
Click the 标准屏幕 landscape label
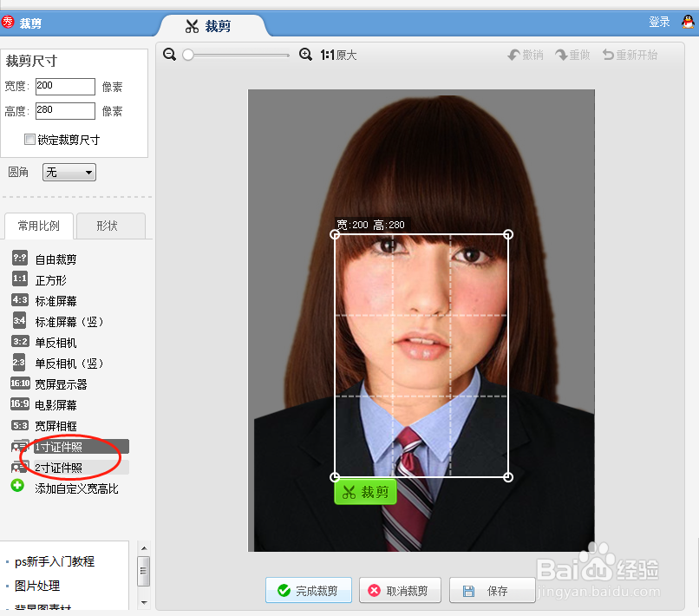tap(56, 302)
